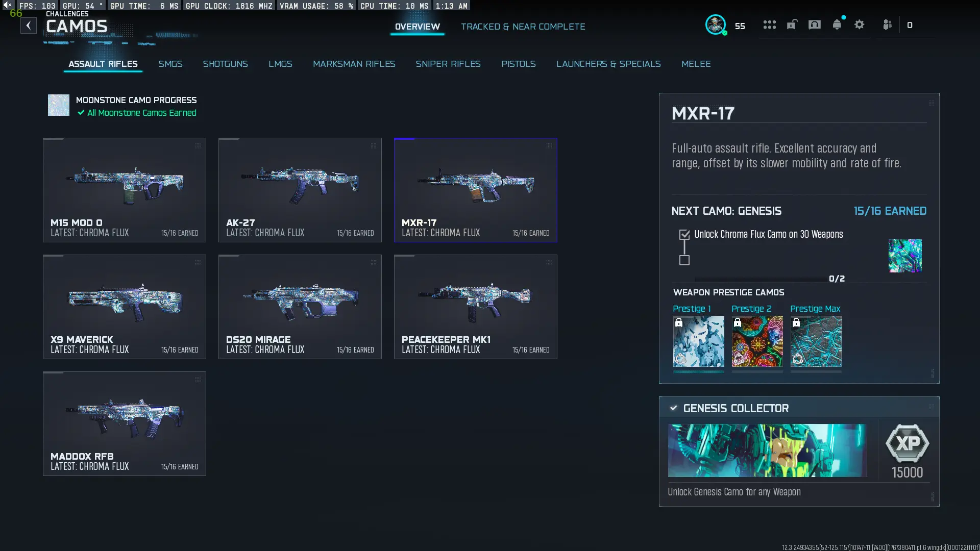Screen dimensions: 980x551
Task: Open the Settings gear icon
Action: [x=860, y=24]
